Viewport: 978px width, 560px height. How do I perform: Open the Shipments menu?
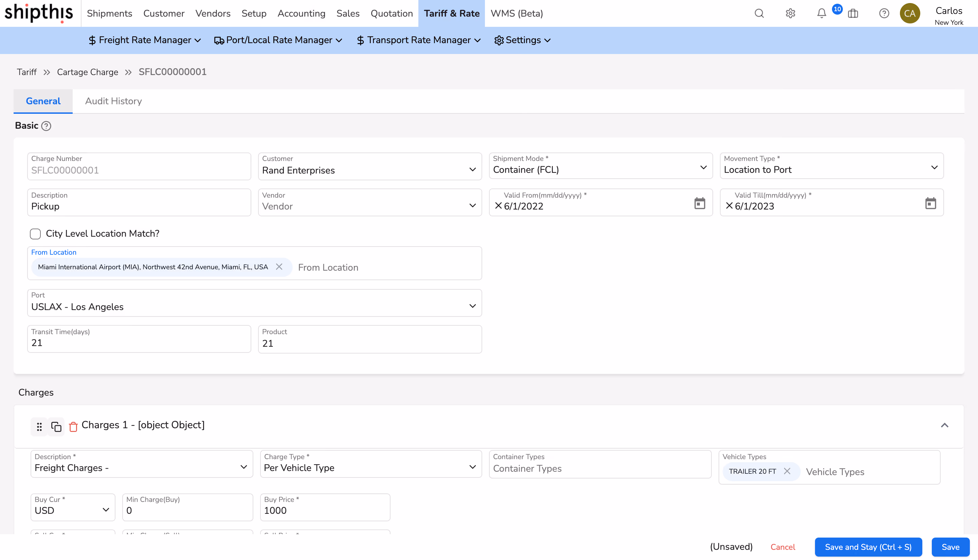tap(109, 14)
